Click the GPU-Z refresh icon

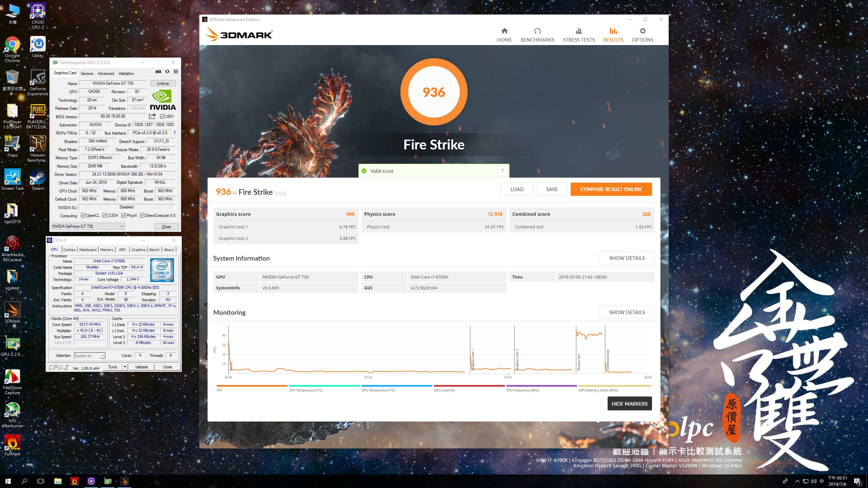click(167, 72)
